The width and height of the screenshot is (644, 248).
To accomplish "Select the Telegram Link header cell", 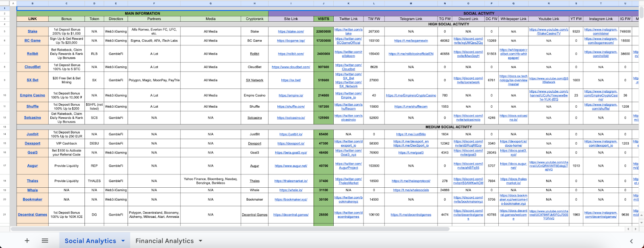I will [x=411, y=19].
